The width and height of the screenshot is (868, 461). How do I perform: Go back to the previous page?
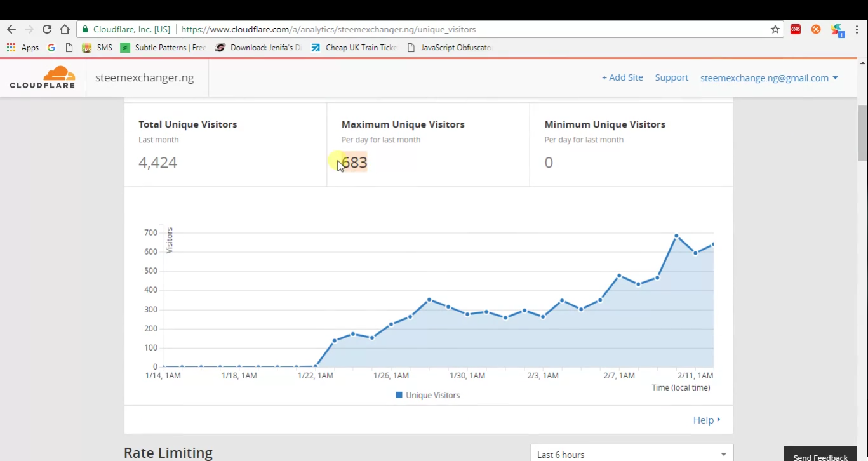click(11, 29)
